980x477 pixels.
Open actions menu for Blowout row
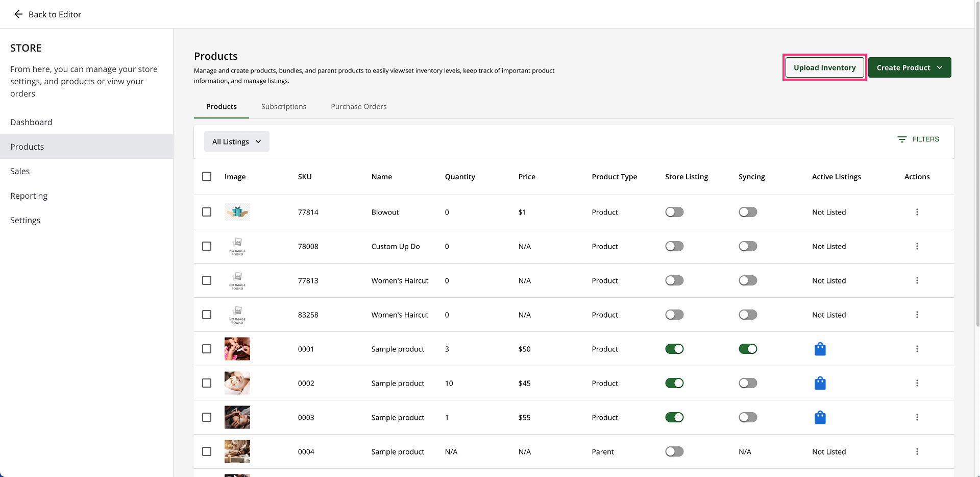pos(917,212)
